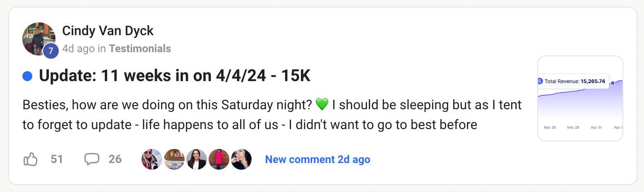The width and height of the screenshot is (644, 192).
Task: Open Cindy Van Dyck's profile name link
Action: (x=108, y=31)
